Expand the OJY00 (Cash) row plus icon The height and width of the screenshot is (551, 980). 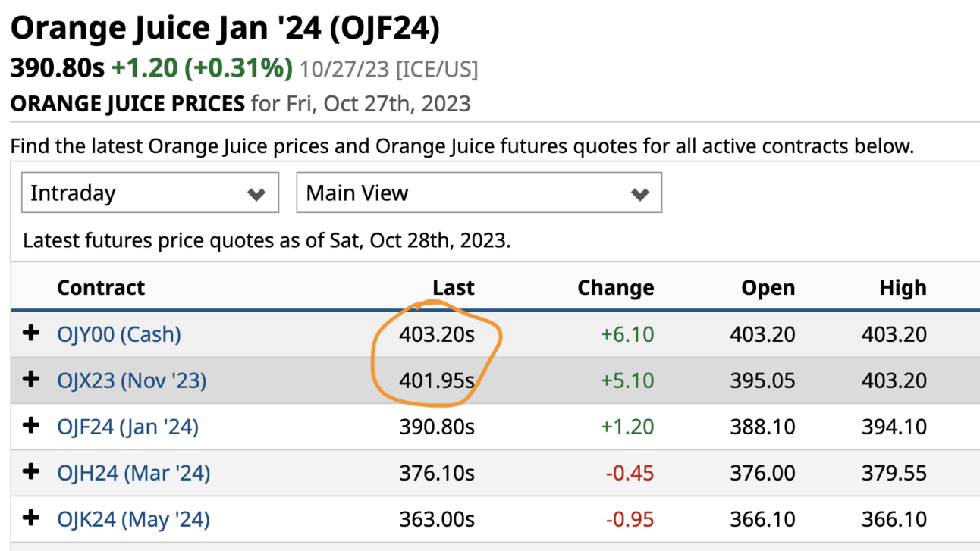(x=31, y=333)
